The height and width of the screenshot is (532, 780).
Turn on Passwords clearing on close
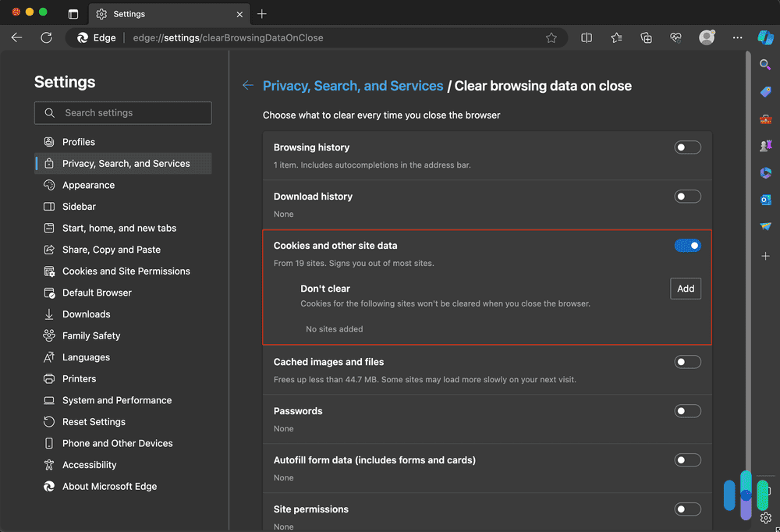click(x=687, y=410)
